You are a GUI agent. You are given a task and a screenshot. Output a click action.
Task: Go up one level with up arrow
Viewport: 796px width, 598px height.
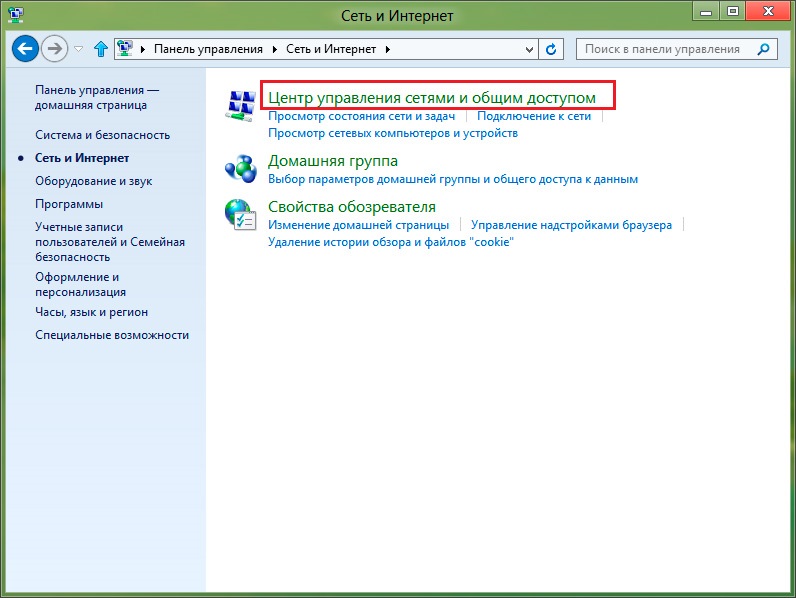(x=101, y=49)
